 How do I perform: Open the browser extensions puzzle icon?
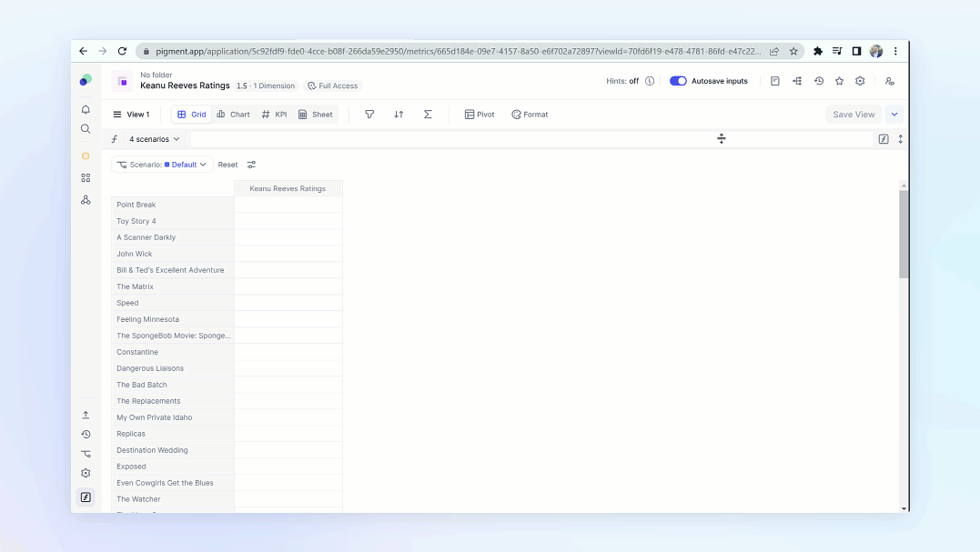[817, 51]
